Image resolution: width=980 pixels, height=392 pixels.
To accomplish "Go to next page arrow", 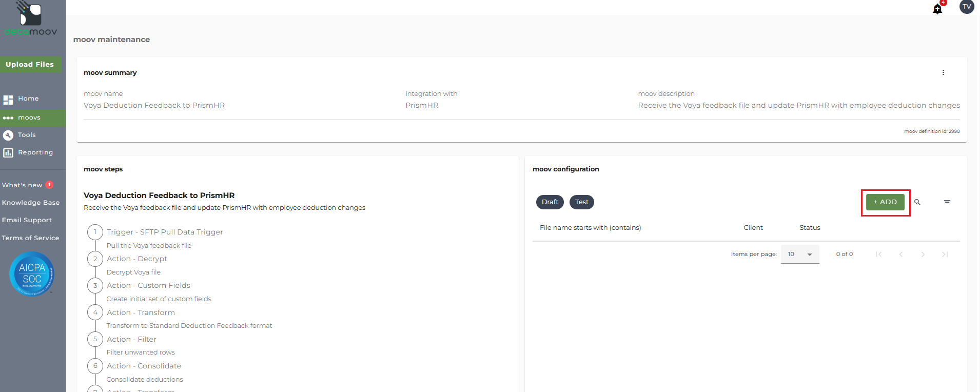I will [923, 254].
